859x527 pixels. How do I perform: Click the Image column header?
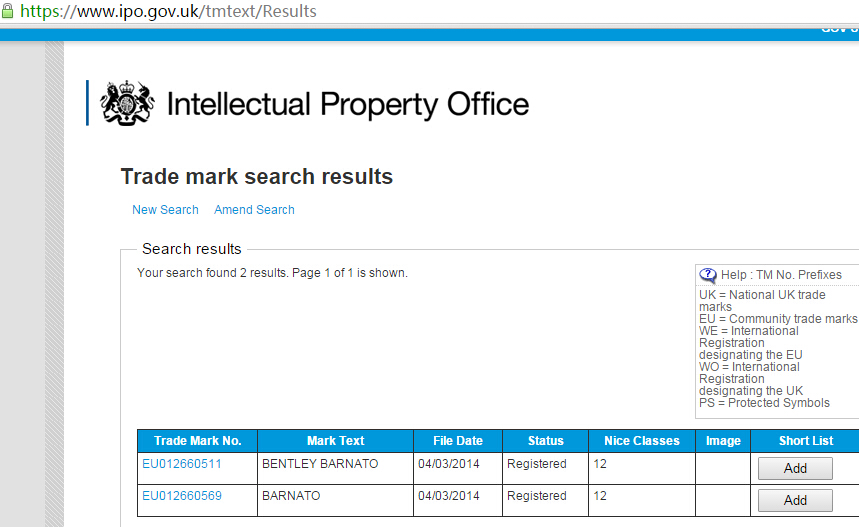[x=723, y=441]
